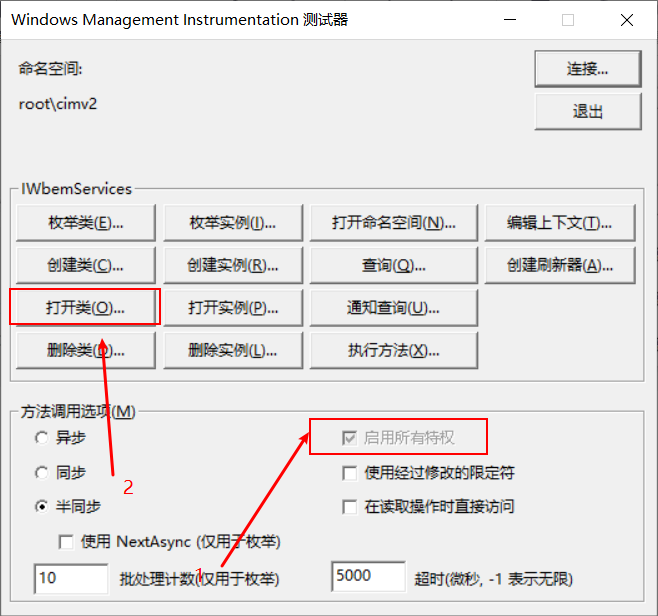Click the 创建类(C)... button
This screenshot has height=616, width=658.
tap(86, 265)
